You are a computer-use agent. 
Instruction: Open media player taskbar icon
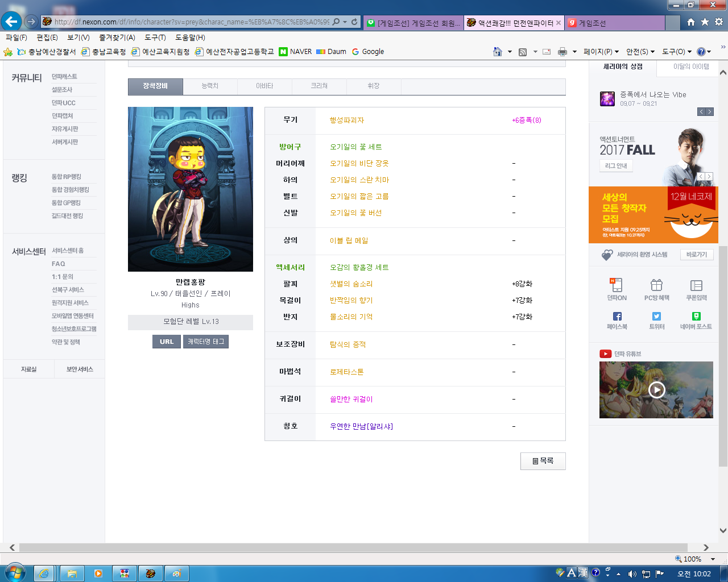coord(98,573)
